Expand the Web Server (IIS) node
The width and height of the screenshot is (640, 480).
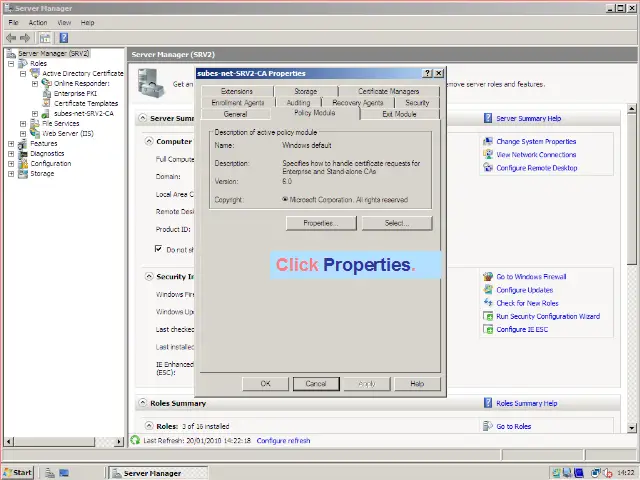pos(23,134)
